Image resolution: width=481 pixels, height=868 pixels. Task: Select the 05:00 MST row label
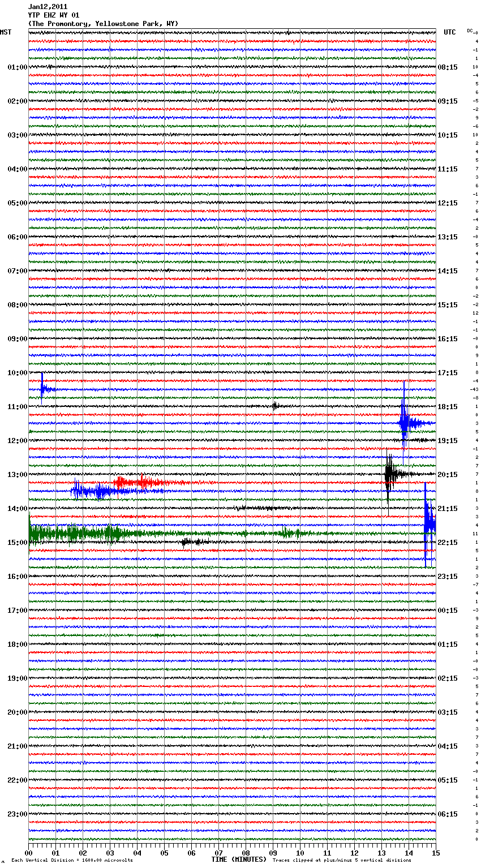[17, 203]
